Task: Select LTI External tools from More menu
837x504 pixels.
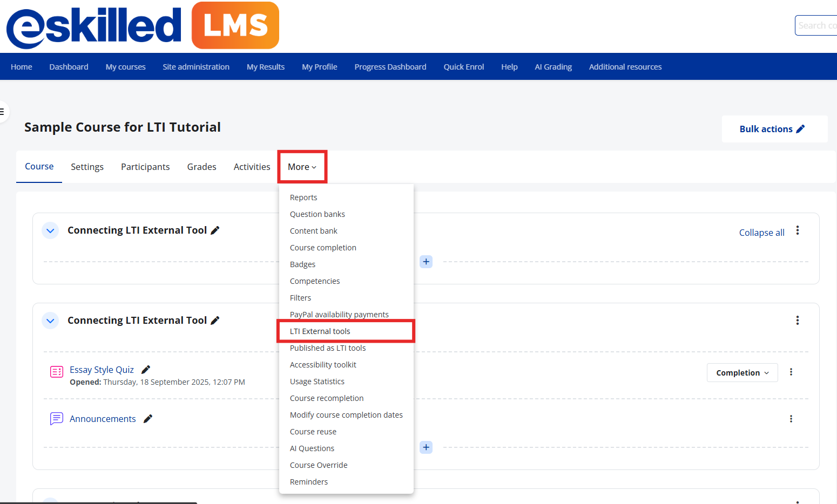Action: [x=320, y=331]
